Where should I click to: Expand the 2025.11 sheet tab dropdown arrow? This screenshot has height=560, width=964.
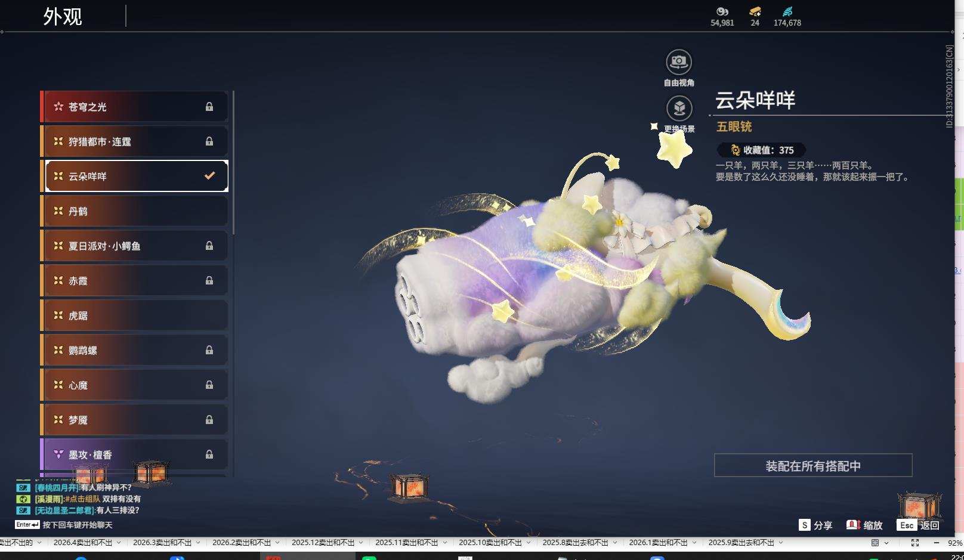444,543
